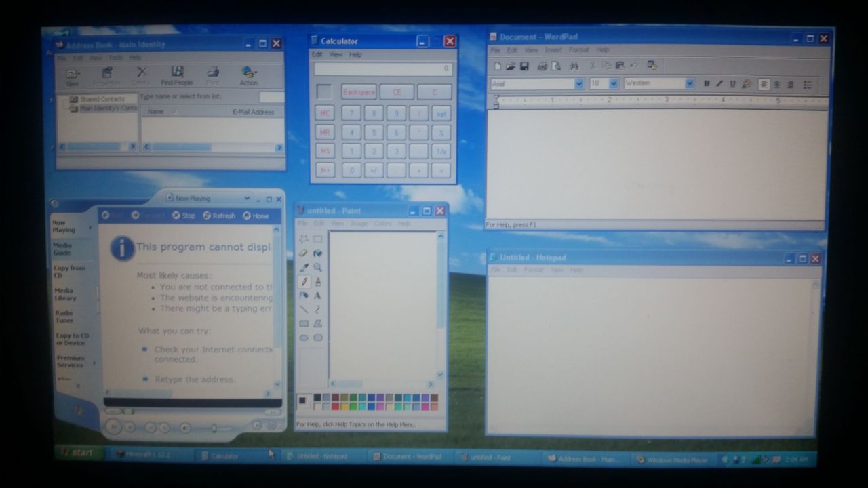Pick the Ellipse shape tool in Paint
The width and height of the screenshot is (868, 488).
304,338
